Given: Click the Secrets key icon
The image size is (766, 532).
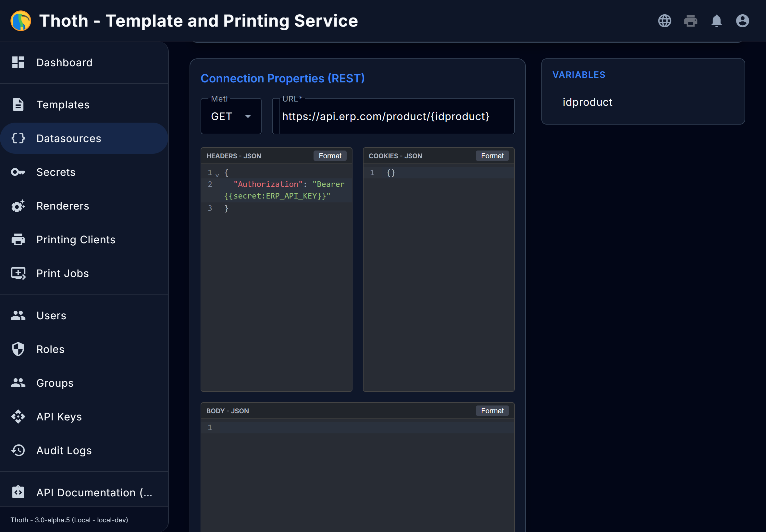Looking at the screenshot, I should [18, 172].
